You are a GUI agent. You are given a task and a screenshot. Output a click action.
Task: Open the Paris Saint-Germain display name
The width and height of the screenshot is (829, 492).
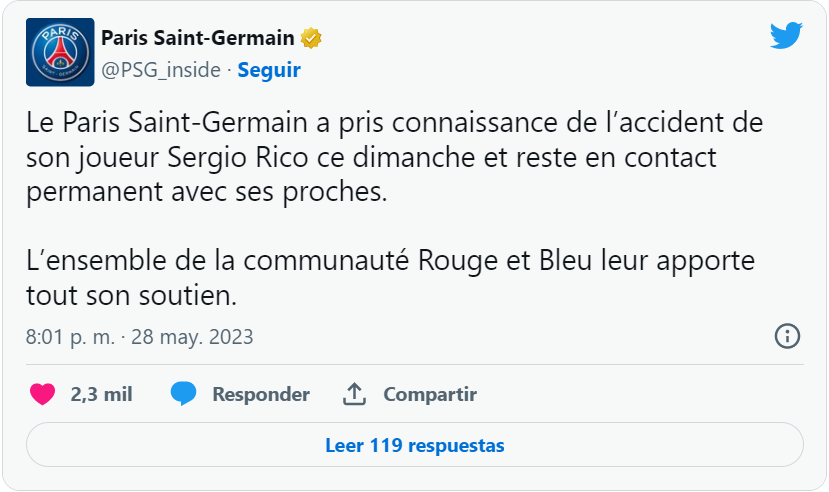click(198, 38)
